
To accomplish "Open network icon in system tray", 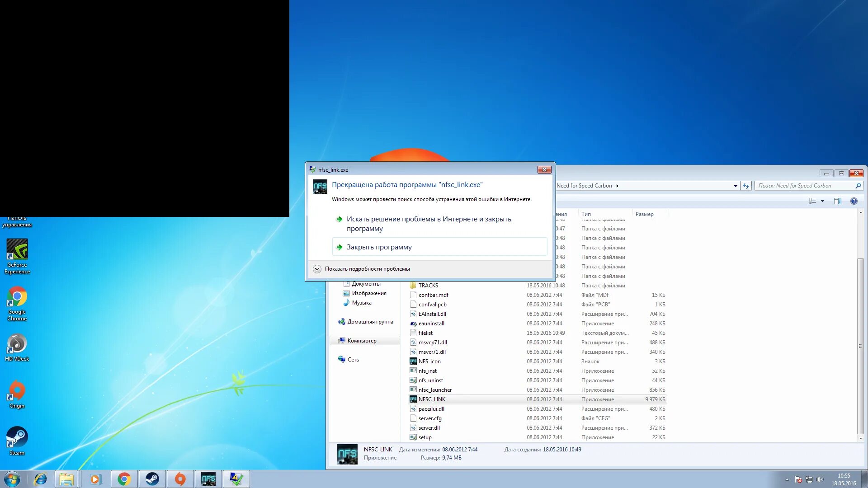I will (809, 479).
